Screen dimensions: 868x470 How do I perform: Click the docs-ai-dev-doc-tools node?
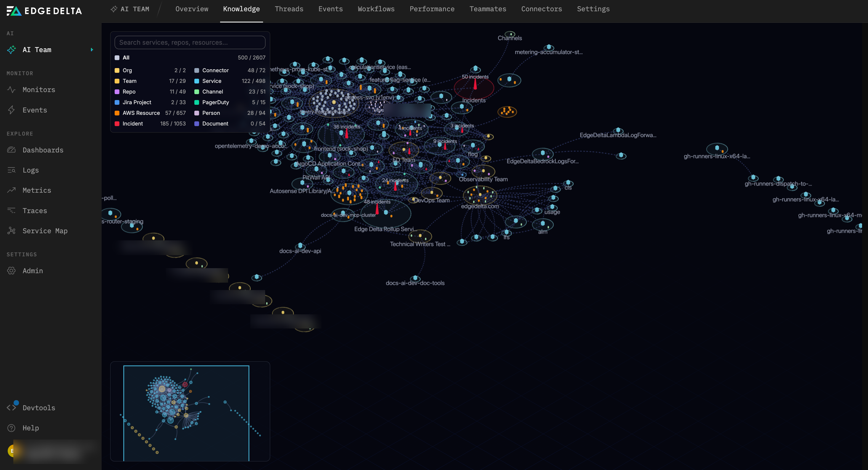point(415,279)
